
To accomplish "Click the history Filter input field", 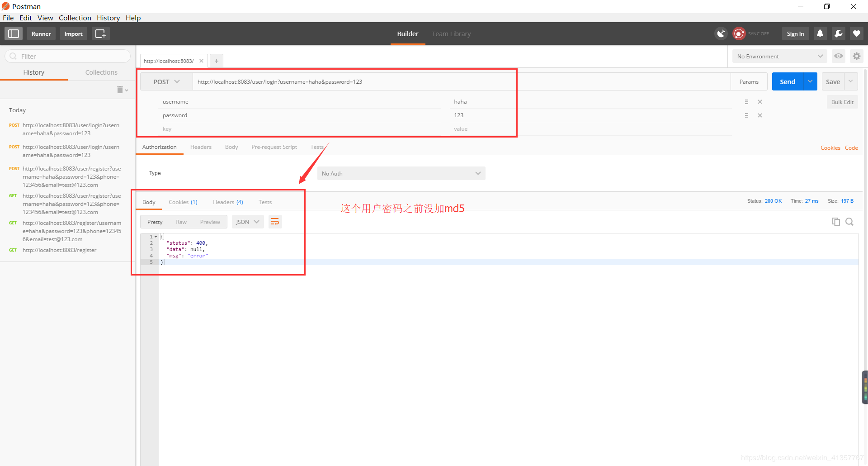I will tap(68, 56).
